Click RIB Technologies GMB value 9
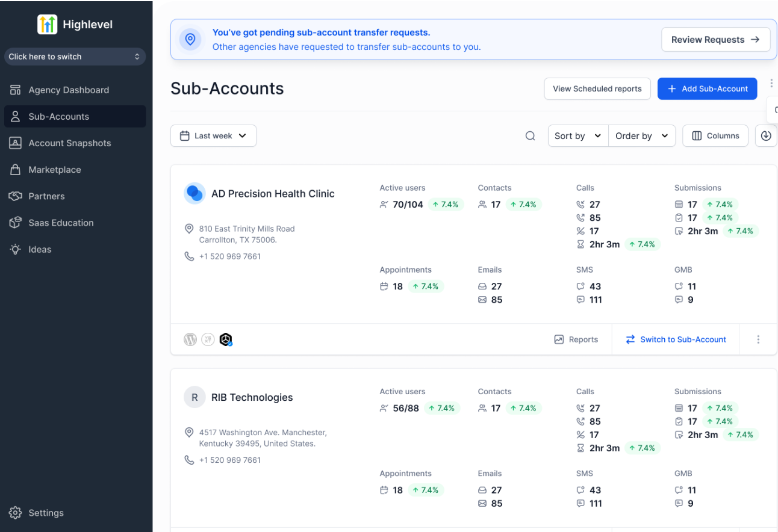The width and height of the screenshot is (778, 532). [690, 503]
